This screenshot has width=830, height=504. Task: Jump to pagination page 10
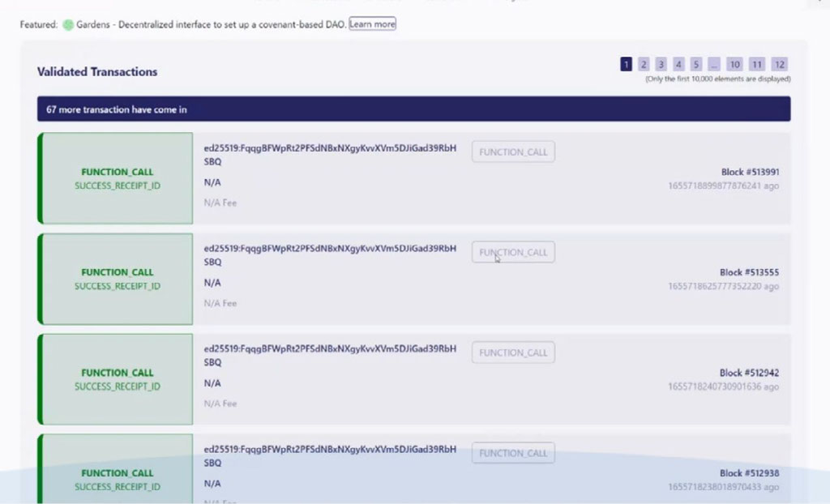click(734, 64)
